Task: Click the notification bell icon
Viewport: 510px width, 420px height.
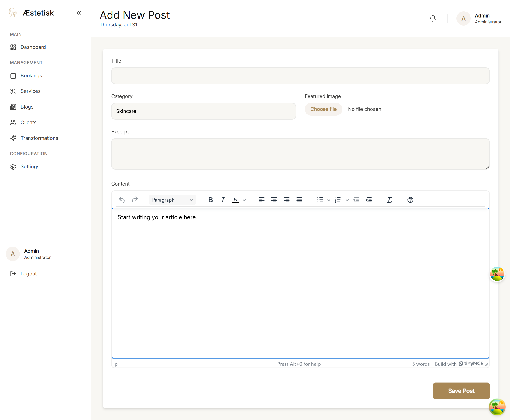Action: [x=433, y=18]
